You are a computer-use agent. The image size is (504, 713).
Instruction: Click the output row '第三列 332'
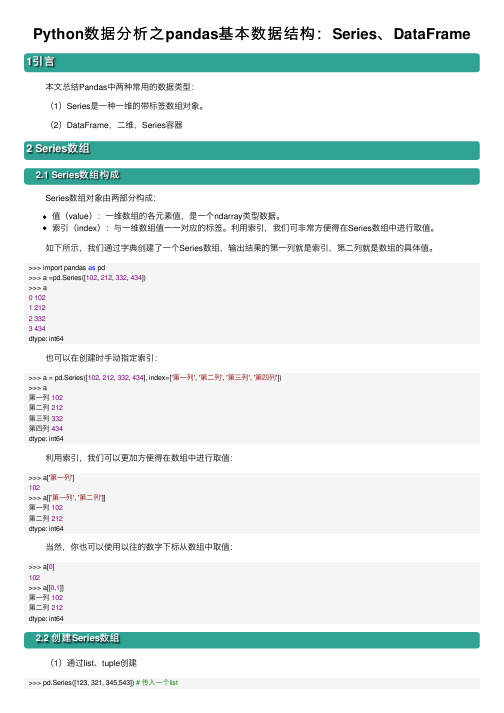[45, 418]
